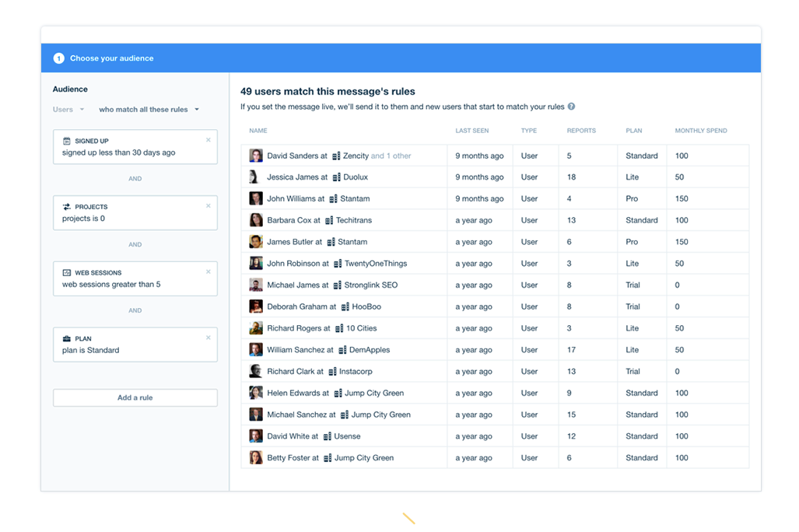799x532 pixels.
Task: Click the step 1 circle badge
Action: coord(58,58)
